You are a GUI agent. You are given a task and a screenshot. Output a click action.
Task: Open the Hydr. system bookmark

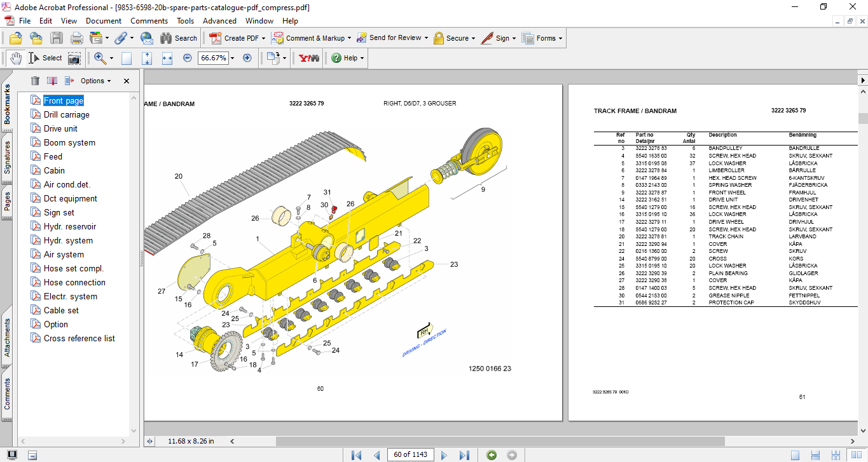68,240
